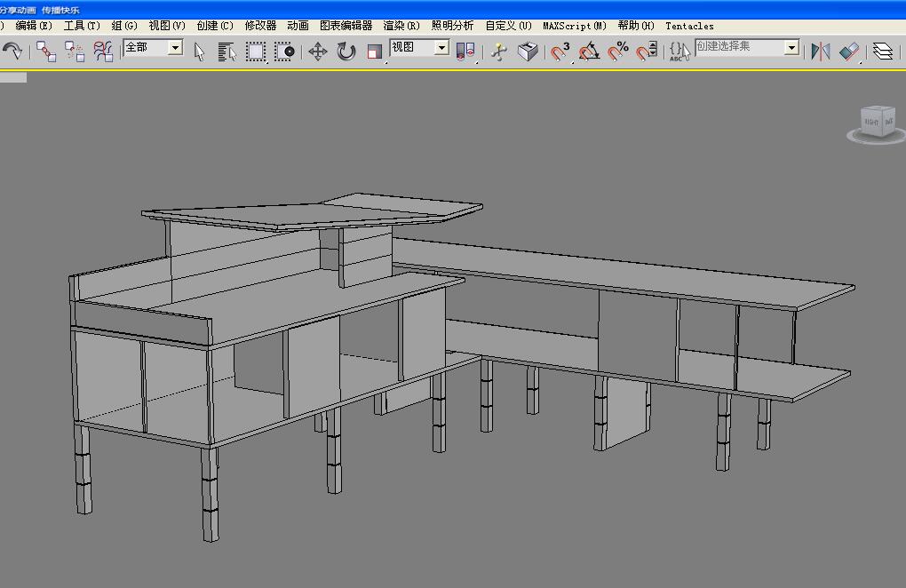The width and height of the screenshot is (906, 588).
Task: Toggle the 3D Snaps magnet
Action: point(560,52)
